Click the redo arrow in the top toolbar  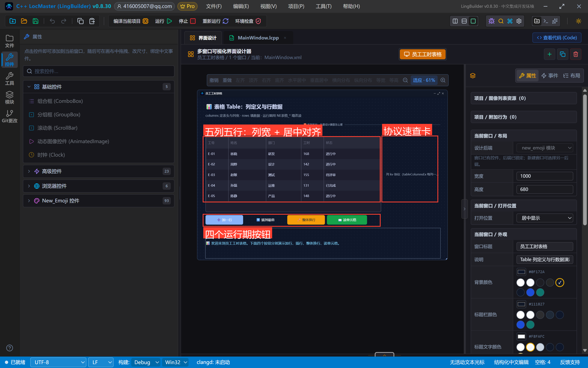point(64,21)
